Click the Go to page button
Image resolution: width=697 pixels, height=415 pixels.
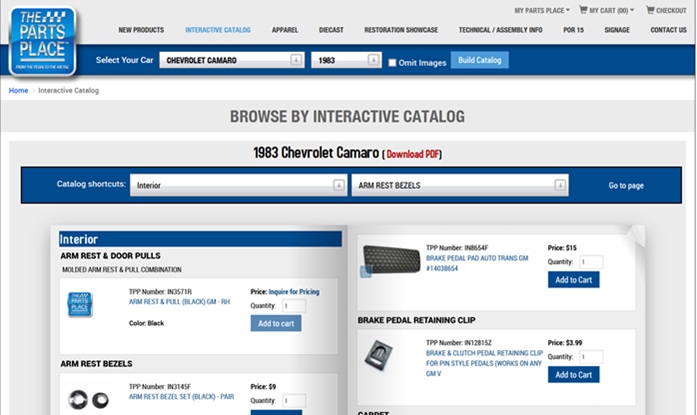pos(626,185)
